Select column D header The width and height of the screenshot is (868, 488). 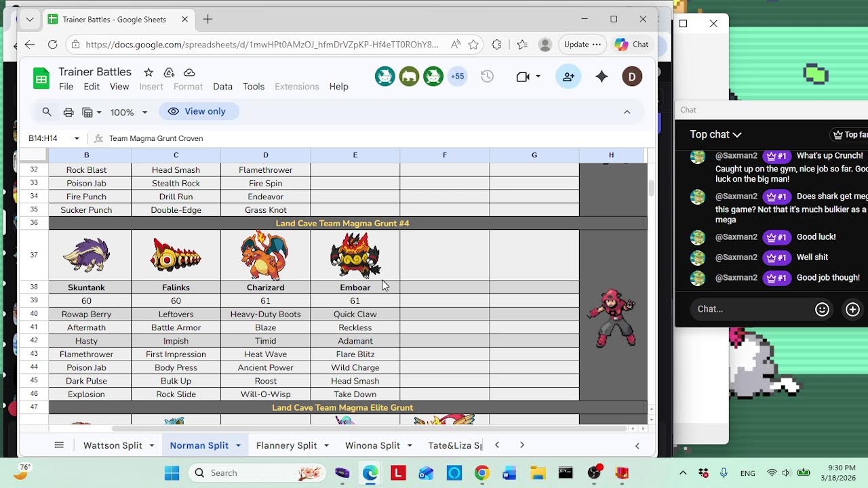(x=266, y=155)
